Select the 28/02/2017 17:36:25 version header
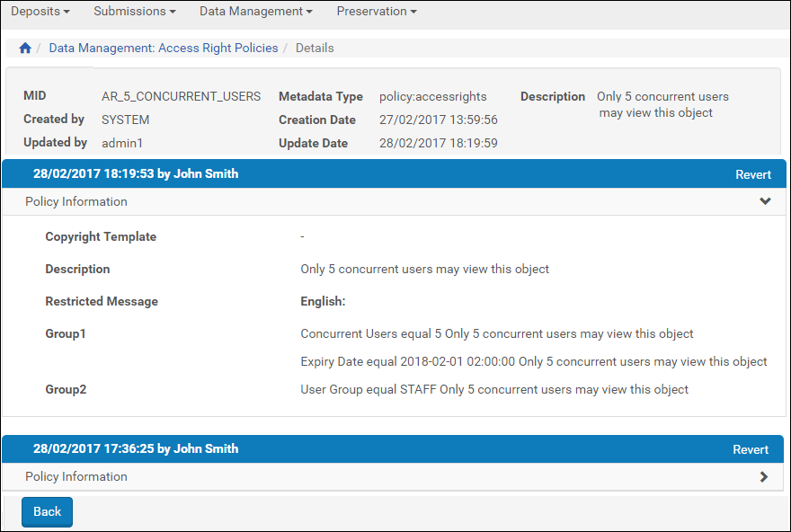 tap(136, 448)
